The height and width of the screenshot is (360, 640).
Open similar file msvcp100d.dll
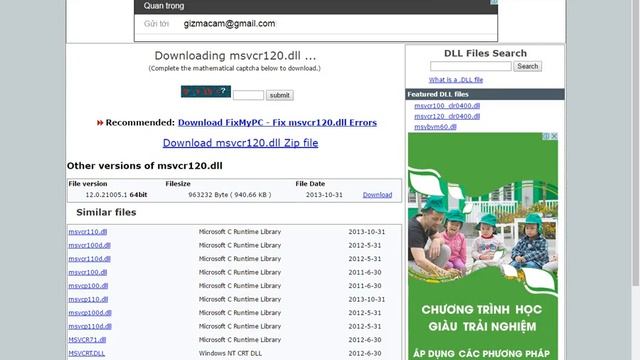(x=90, y=312)
